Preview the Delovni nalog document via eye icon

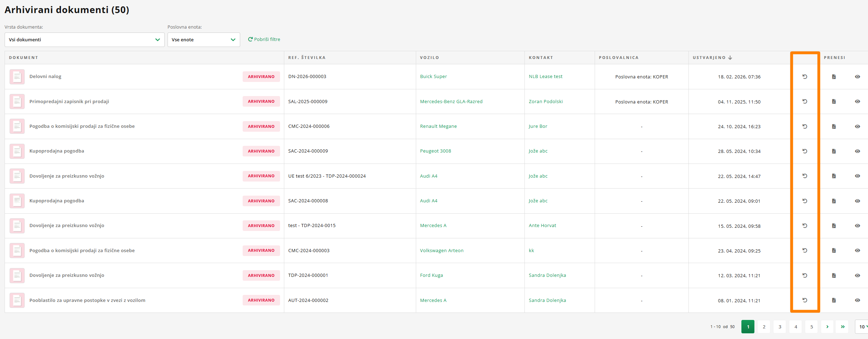[857, 77]
